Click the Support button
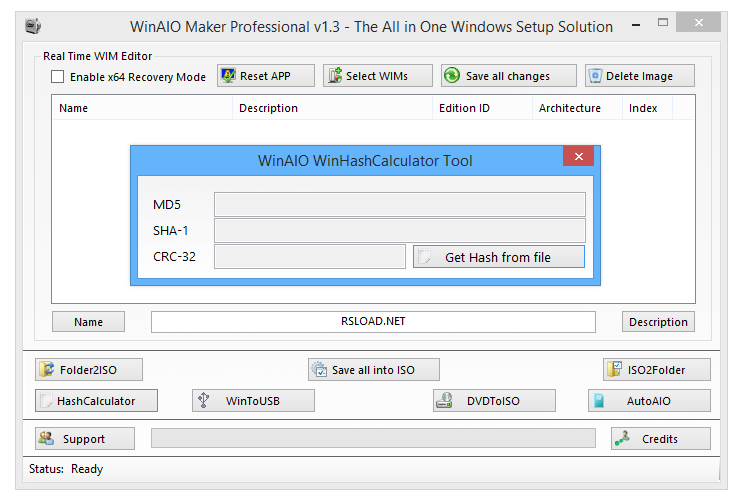 tap(85, 438)
